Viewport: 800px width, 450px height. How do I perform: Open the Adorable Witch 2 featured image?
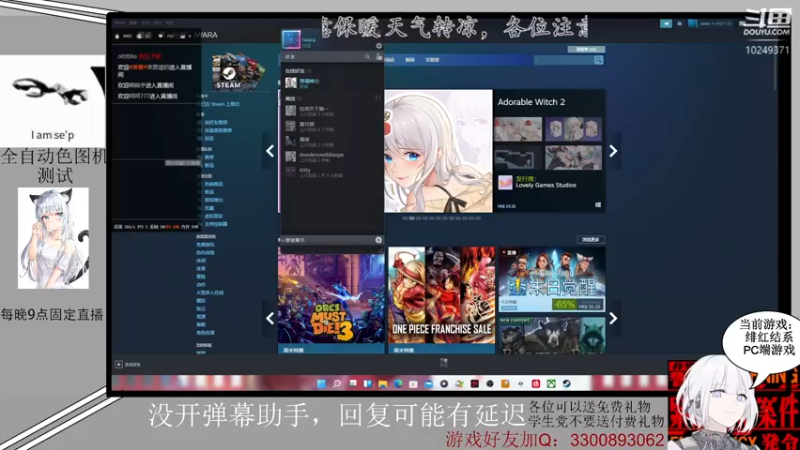[x=438, y=151]
